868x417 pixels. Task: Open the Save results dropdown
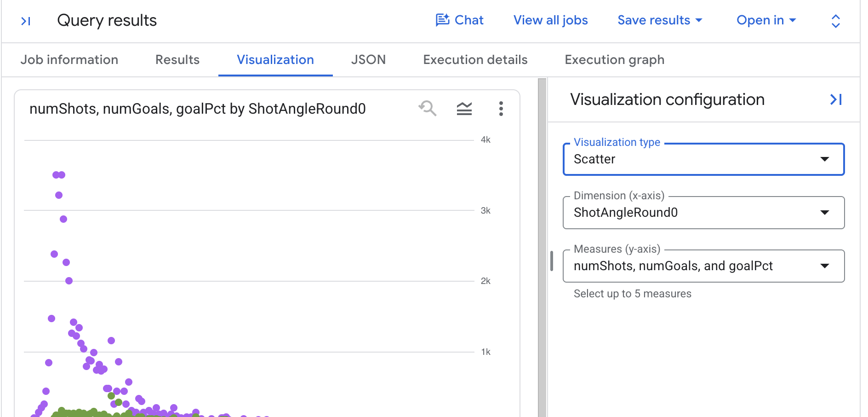[x=660, y=20]
